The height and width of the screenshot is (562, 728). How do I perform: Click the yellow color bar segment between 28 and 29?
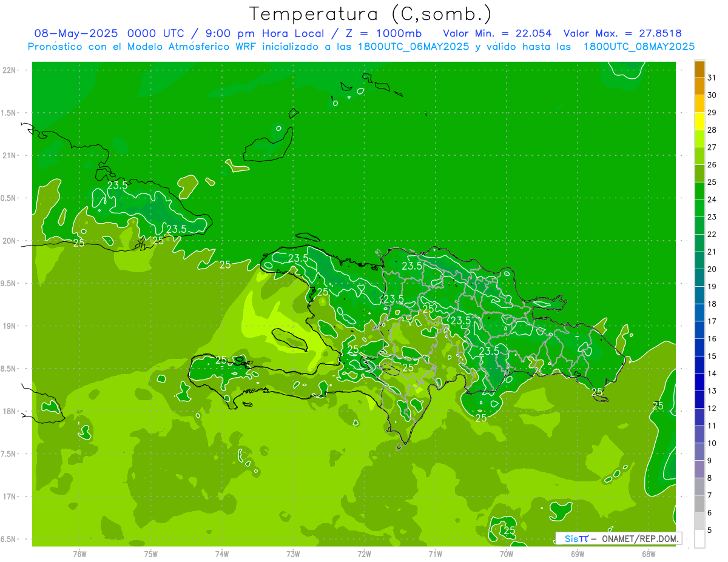[699, 121]
